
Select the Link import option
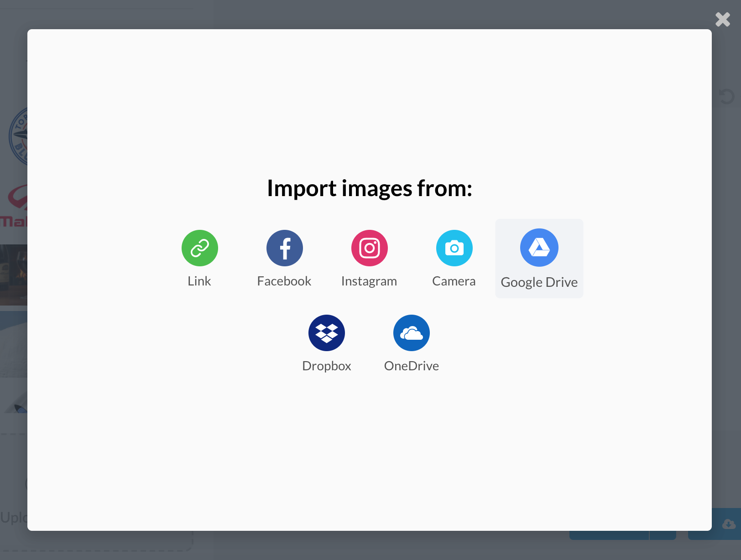(x=199, y=248)
